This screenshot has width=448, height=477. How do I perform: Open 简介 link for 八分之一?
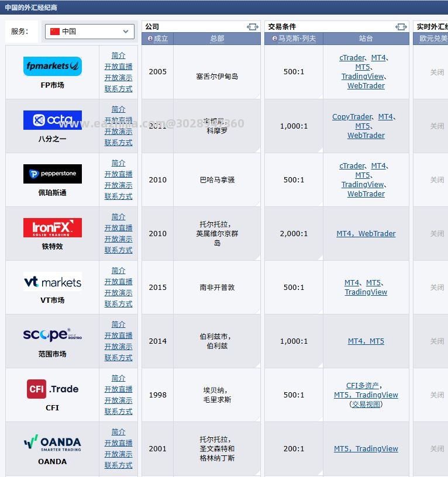[x=118, y=109]
